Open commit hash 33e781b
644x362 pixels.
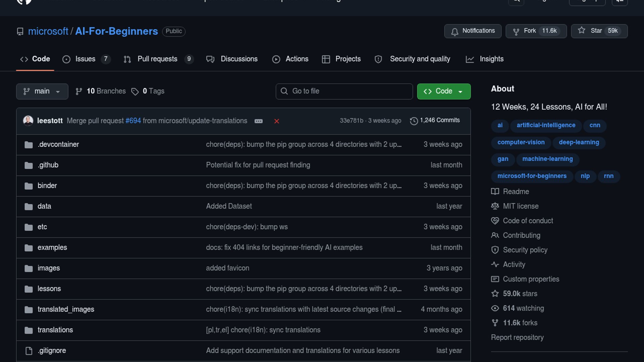[351, 120]
